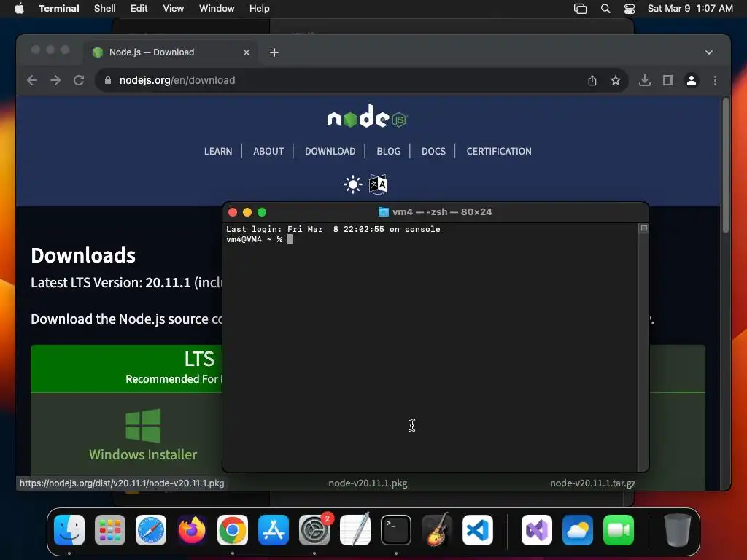
Task: Launch FaceTime from the Dock
Action: 619,530
